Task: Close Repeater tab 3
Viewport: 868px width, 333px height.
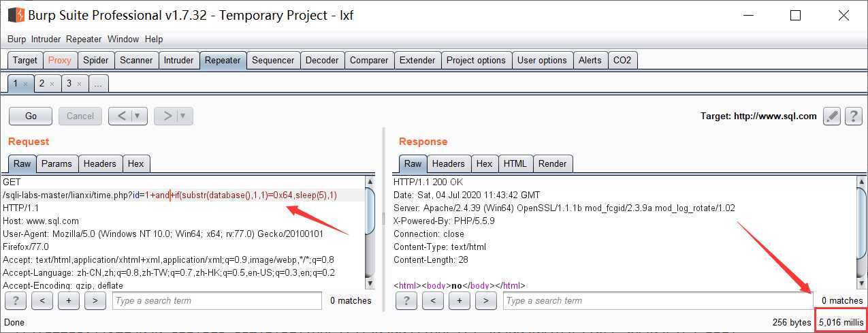Action: coord(79,84)
